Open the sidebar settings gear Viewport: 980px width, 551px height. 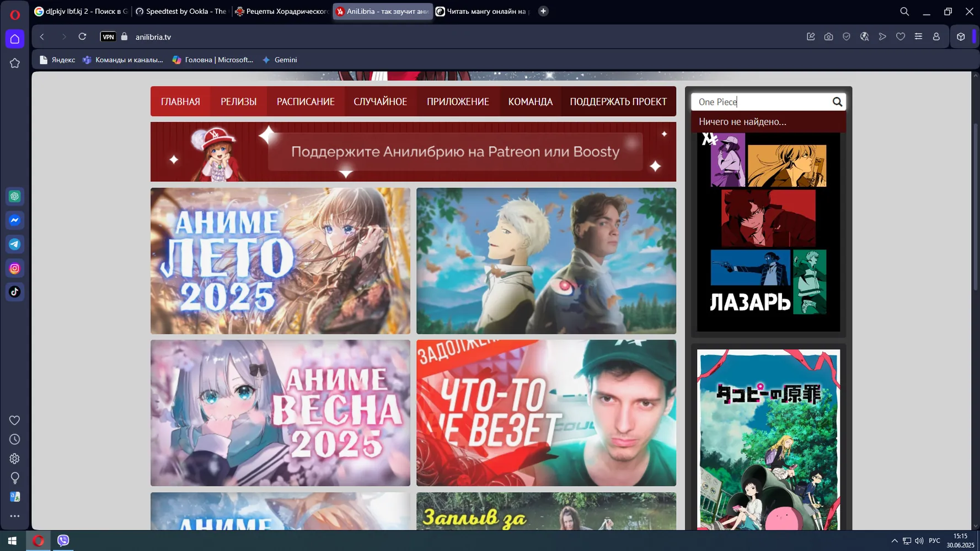[15, 458]
